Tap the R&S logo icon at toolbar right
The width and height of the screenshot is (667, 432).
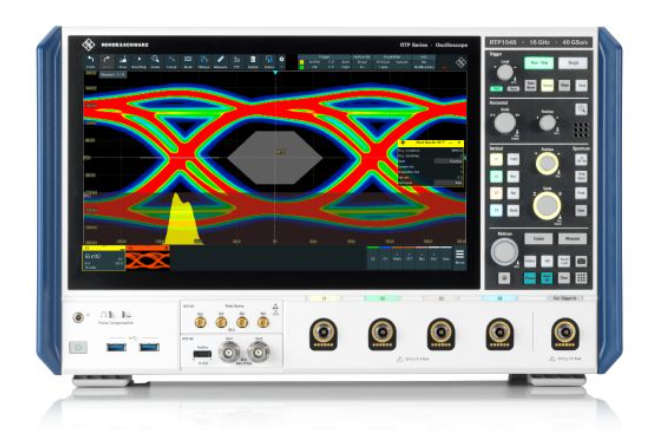[x=460, y=63]
